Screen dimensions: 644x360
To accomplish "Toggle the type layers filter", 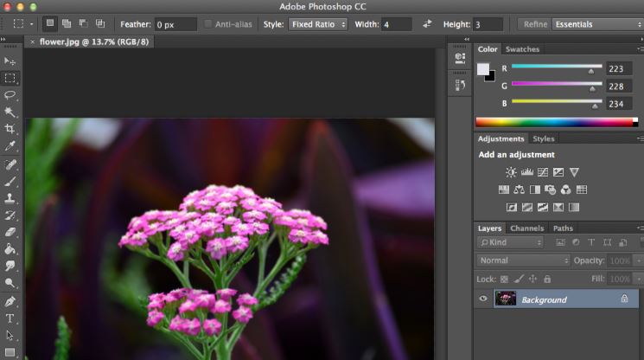I will (x=591, y=242).
